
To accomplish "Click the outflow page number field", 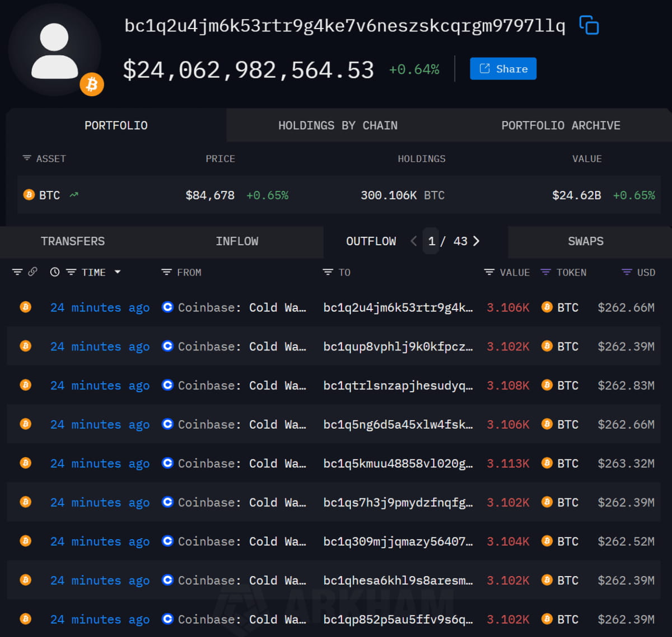I will coord(431,241).
